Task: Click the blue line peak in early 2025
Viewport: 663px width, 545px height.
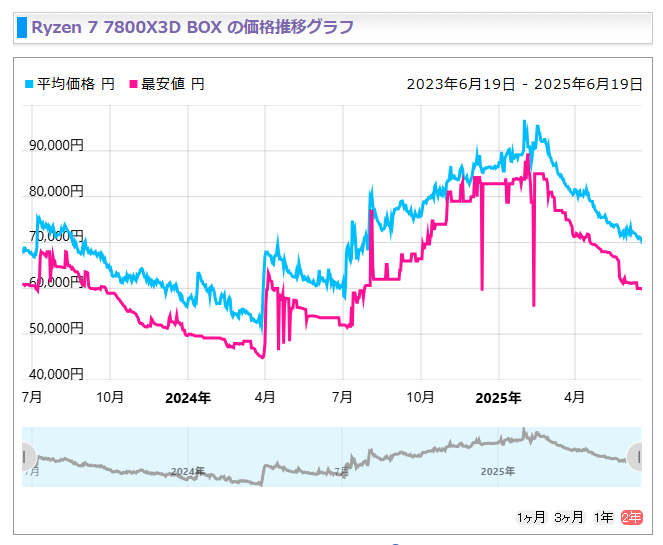Action: tap(525, 121)
